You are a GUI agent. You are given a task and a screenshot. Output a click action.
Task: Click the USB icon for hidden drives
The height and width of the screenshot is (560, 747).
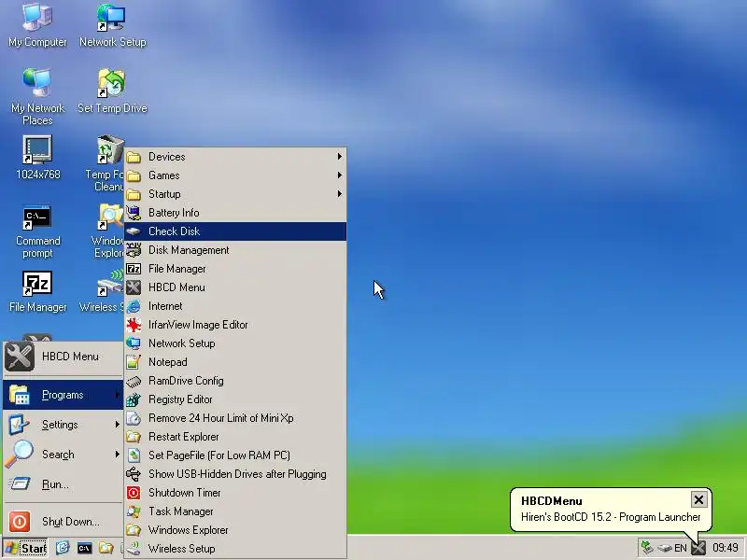[x=134, y=474]
